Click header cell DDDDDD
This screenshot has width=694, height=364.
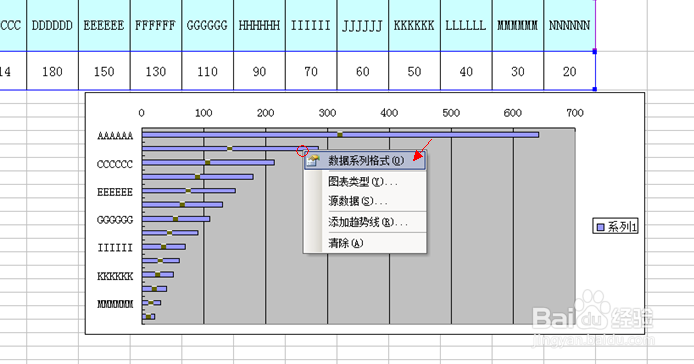(52, 26)
